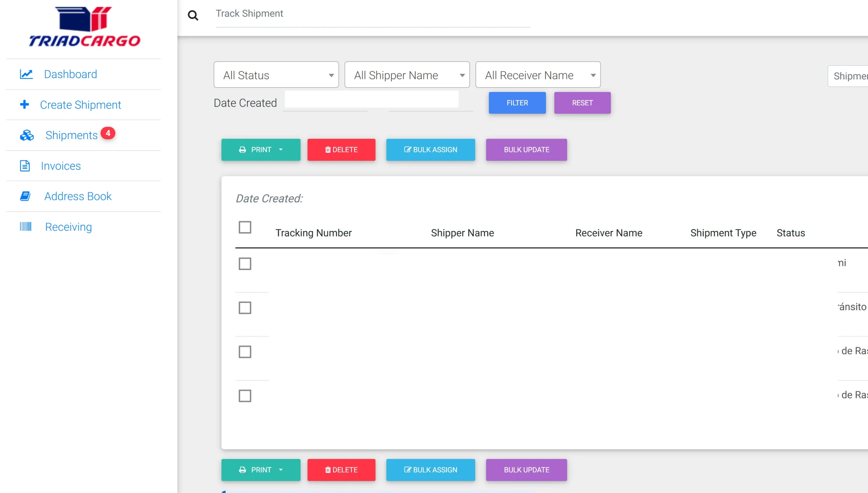Click edit icon in bottom BULK ASSIGN button
The image size is (868, 493).
click(408, 470)
